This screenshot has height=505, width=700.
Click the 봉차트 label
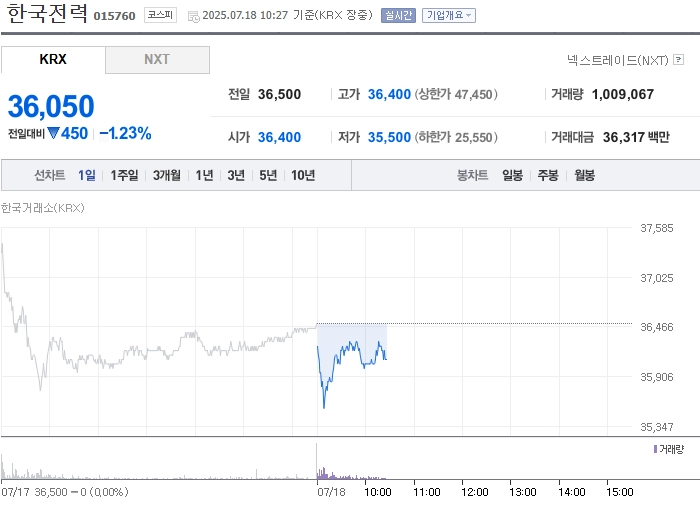pyautogui.click(x=473, y=175)
